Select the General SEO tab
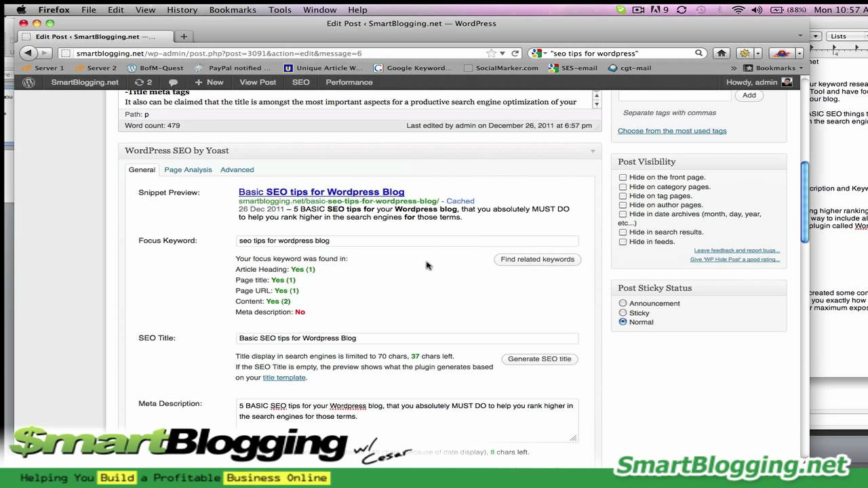The width and height of the screenshot is (868, 488). click(x=142, y=169)
